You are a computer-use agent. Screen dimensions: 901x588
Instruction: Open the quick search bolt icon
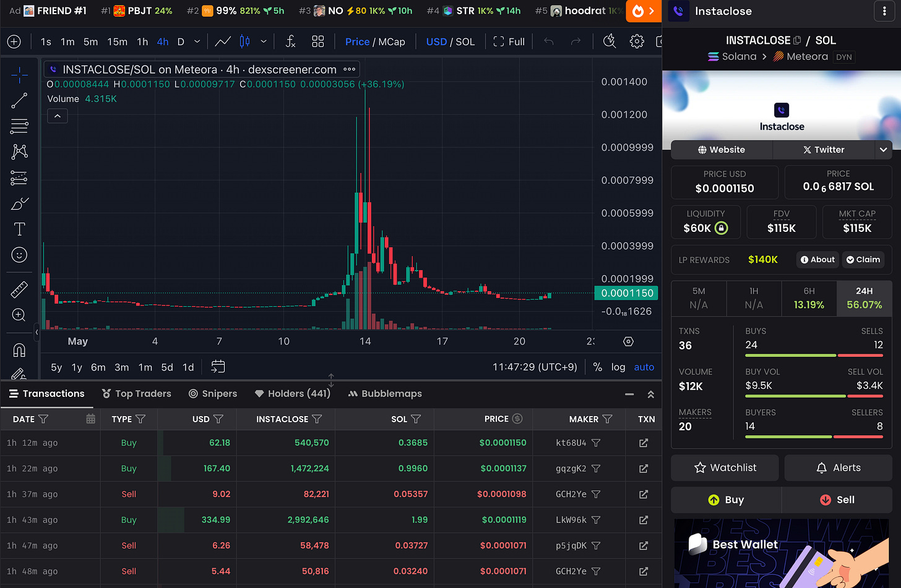(610, 41)
